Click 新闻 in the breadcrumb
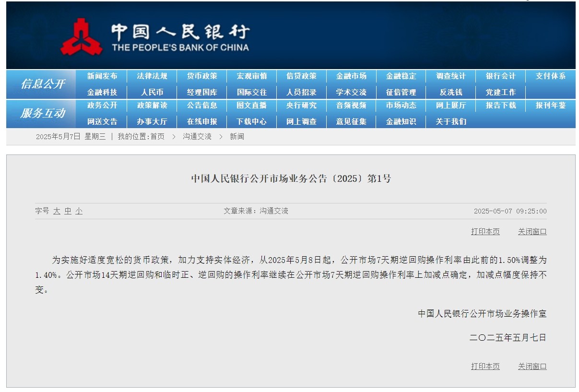Screen dimensions: 579x392 click(x=237, y=137)
